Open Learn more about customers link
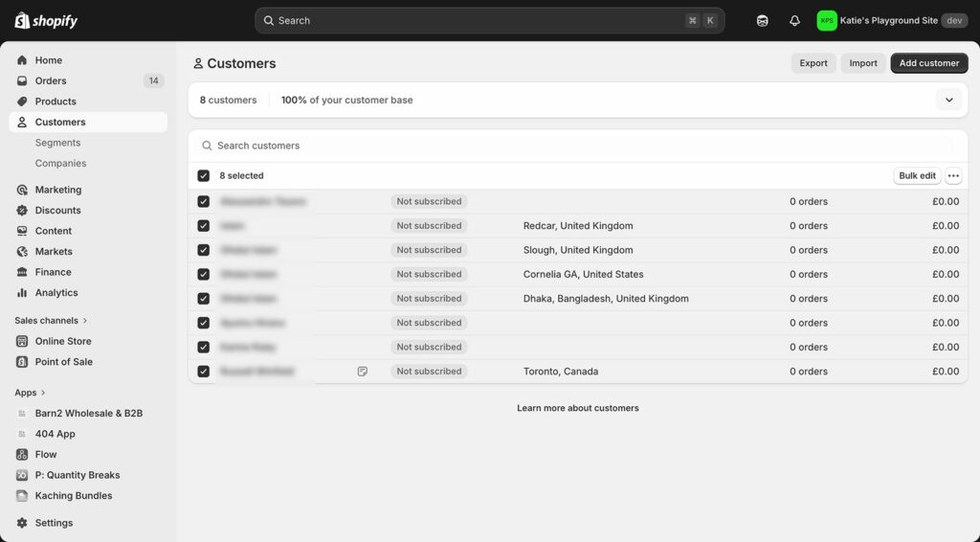 click(x=577, y=408)
